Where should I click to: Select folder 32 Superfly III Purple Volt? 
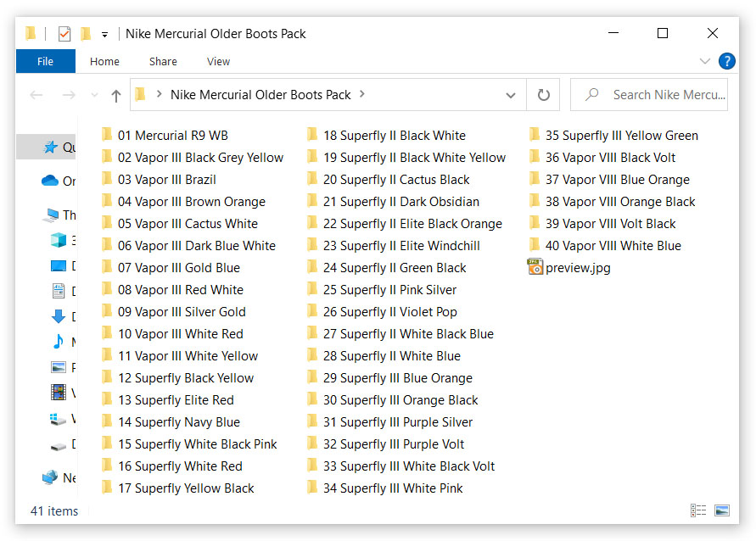(386, 444)
